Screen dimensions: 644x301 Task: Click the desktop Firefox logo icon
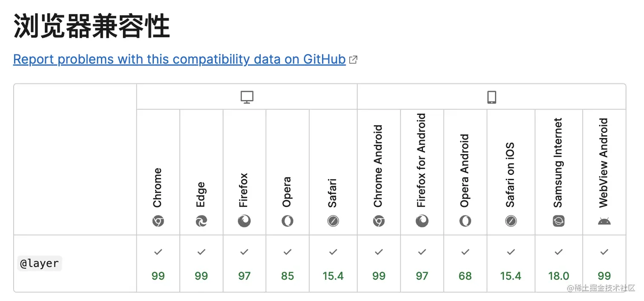click(x=244, y=221)
